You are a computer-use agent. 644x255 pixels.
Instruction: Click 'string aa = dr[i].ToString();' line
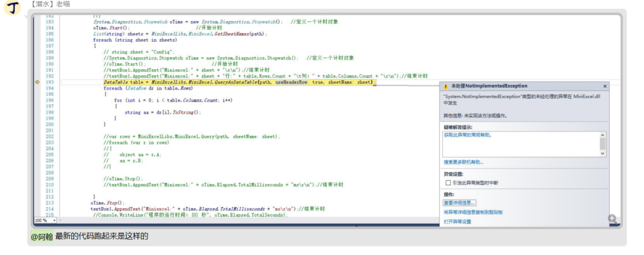[x=163, y=112]
